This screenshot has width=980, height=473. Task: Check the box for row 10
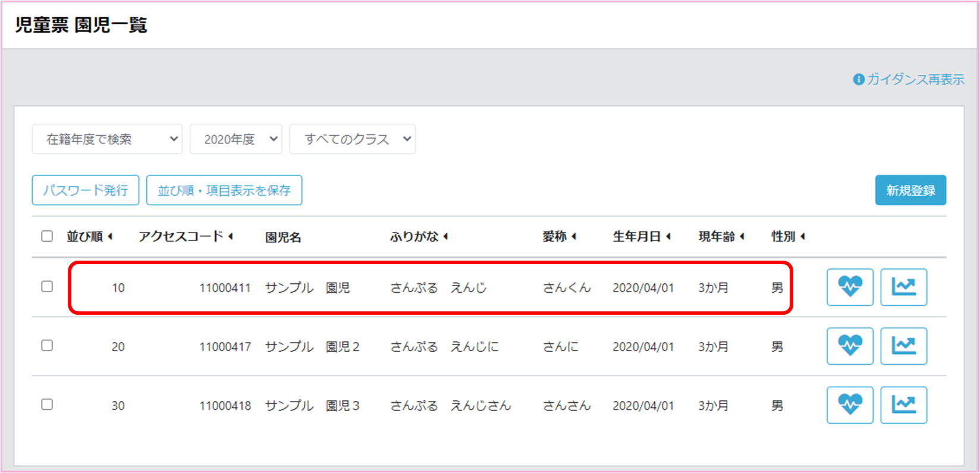coord(47,287)
